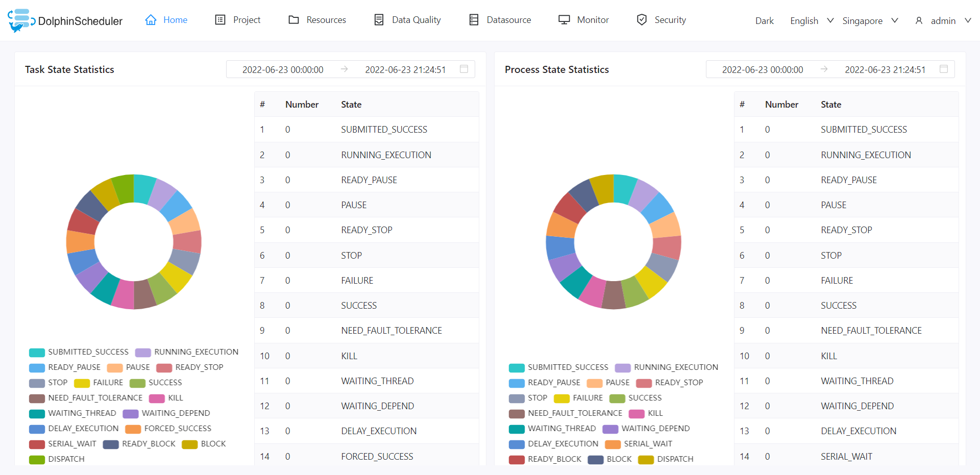Viewport: 980px width, 475px height.
Task: Click the Datasource icon in navbar
Action: tap(474, 20)
